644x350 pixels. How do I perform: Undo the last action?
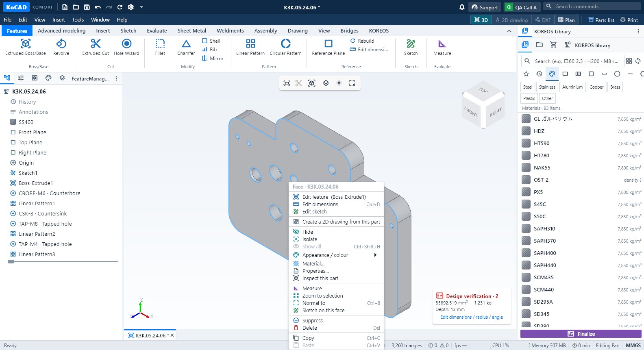[x=98, y=7]
